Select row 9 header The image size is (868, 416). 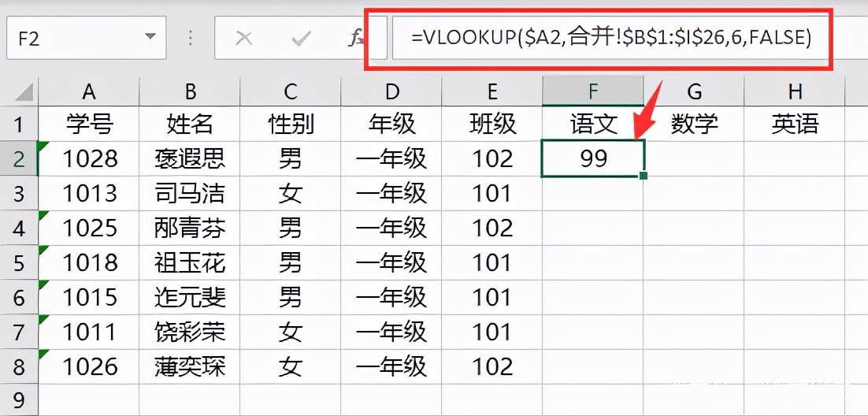pyautogui.click(x=19, y=400)
